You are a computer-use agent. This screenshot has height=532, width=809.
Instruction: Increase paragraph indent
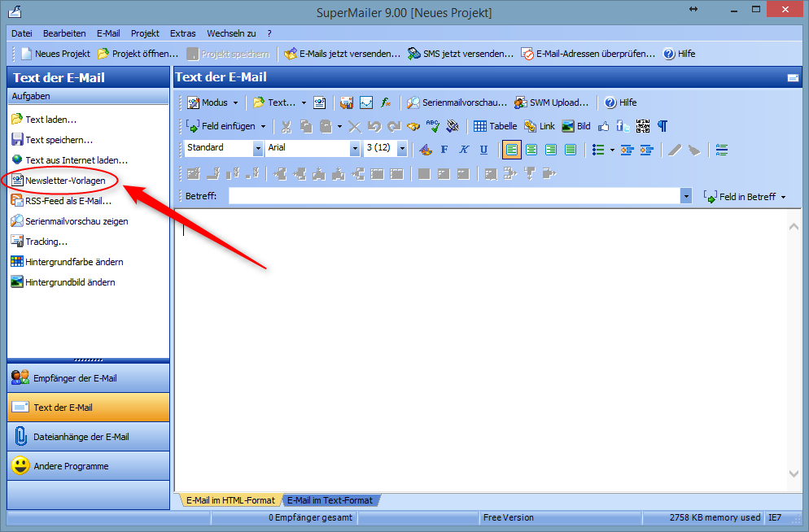(x=646, y=150)
